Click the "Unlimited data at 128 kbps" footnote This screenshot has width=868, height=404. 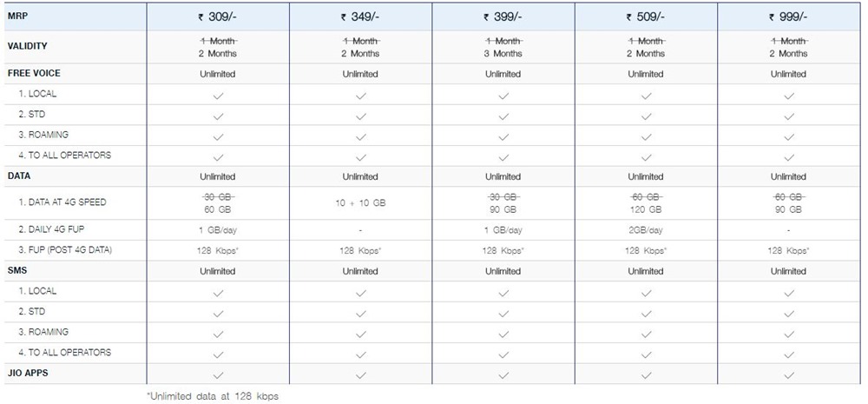click(214, 396)
